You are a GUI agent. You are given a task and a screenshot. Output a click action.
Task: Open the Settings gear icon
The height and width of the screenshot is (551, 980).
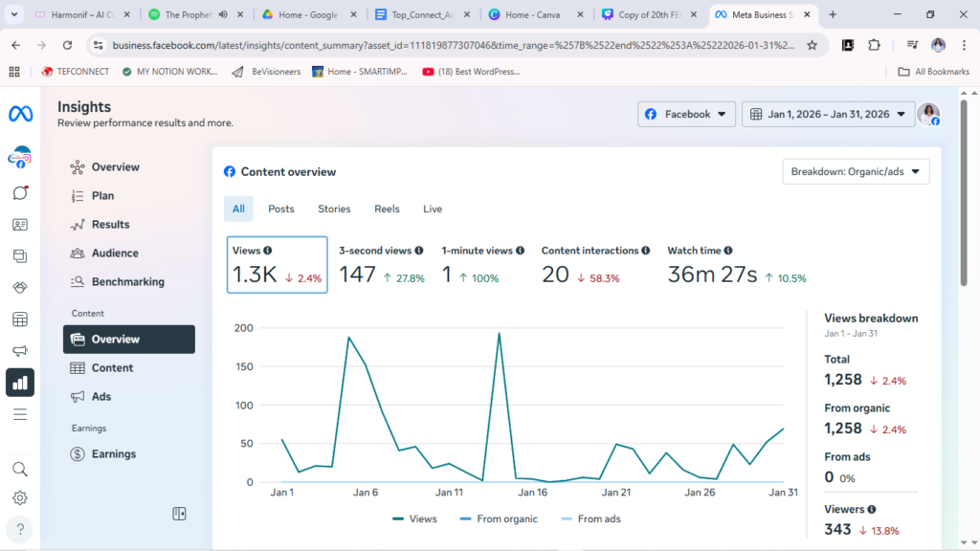pos(20,498)
